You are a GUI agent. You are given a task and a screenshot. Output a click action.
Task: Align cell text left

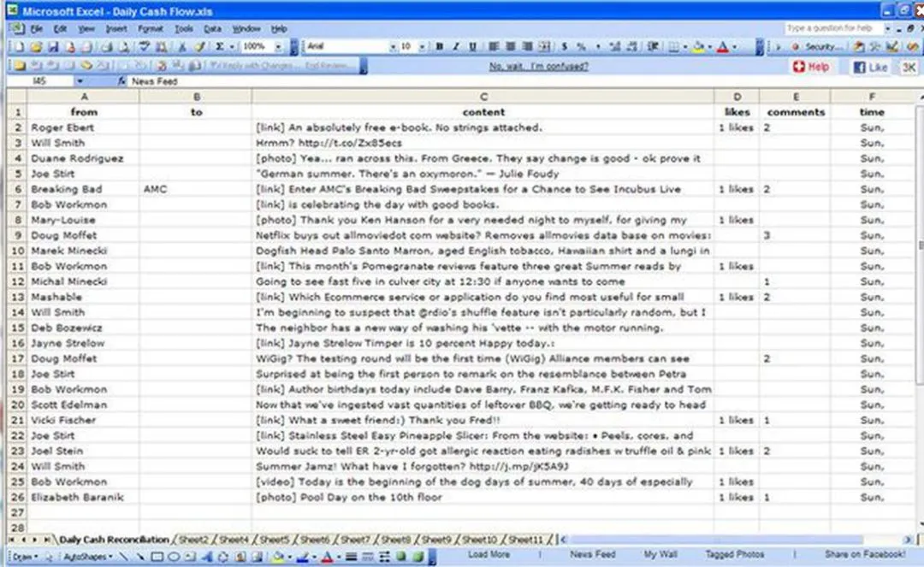coord(494,46)
